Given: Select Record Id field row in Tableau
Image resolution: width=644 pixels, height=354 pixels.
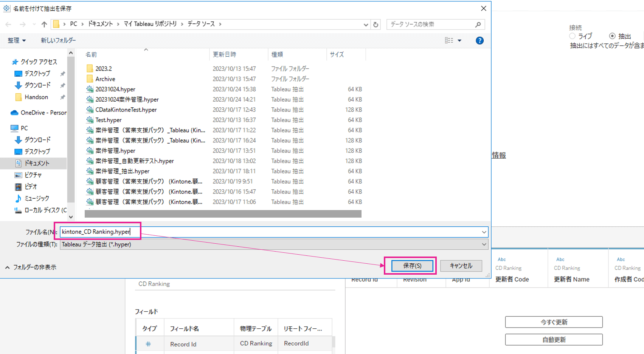Looking at the screenshot, I should click(x=234, y=344).
